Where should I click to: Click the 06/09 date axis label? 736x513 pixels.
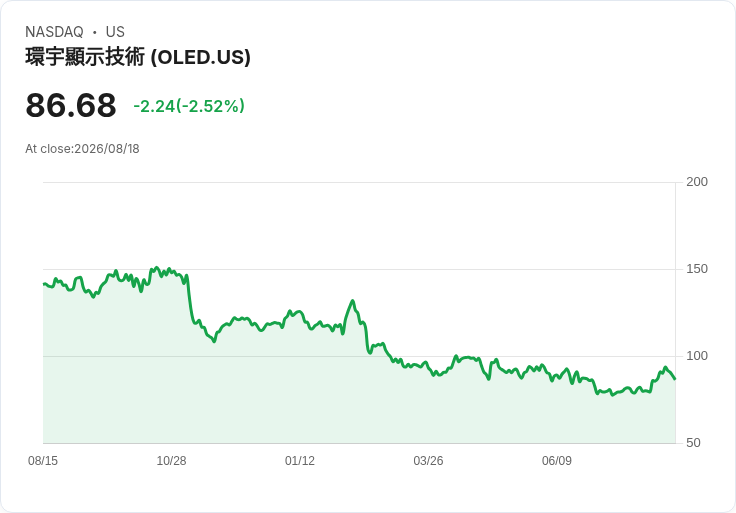coord(557,461)
